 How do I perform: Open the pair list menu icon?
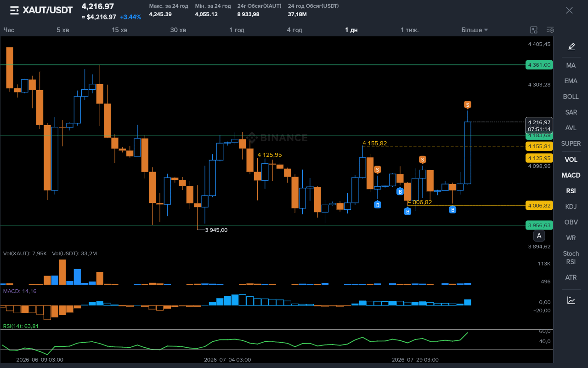coord(14,10)
